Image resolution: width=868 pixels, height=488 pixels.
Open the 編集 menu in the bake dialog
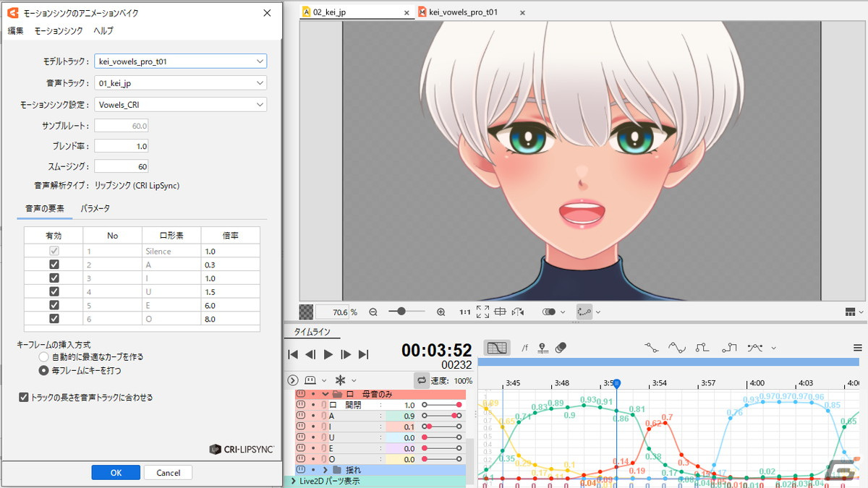15,30
